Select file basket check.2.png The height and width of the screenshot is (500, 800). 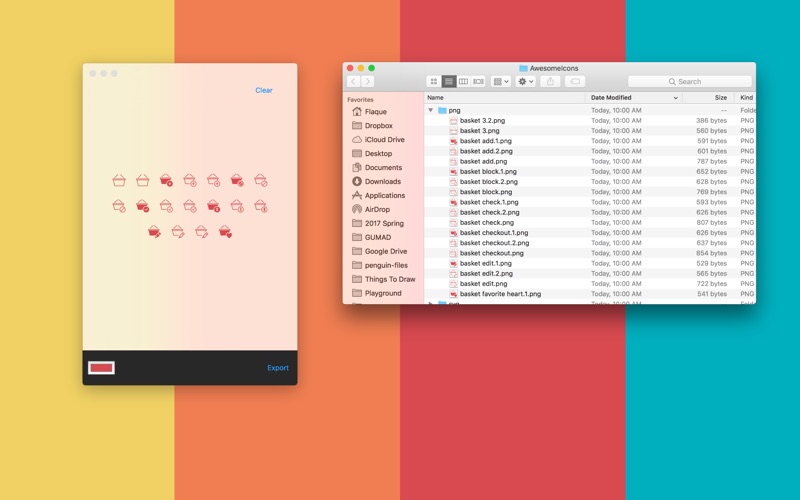pyautogui.click(x=590, y=212)
